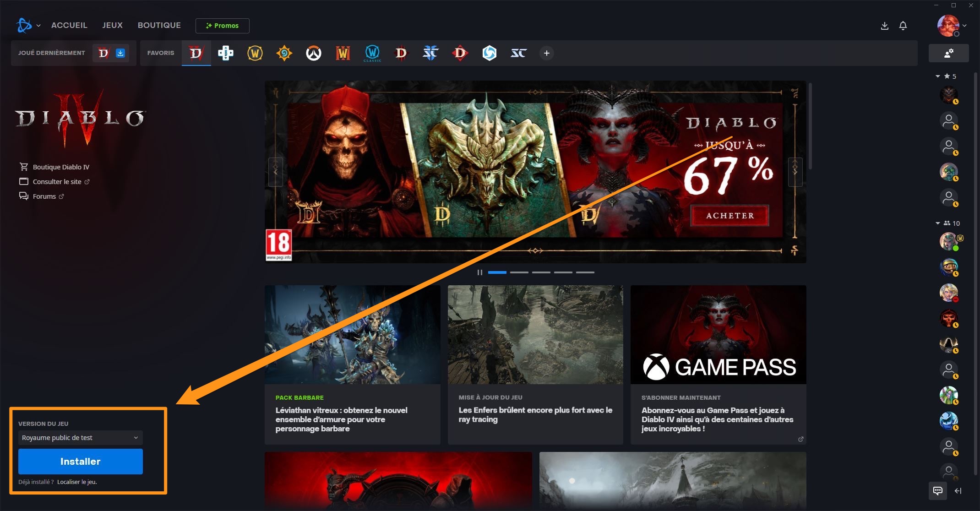
Task: Open the ray tracing game update card
Action: (535, 364)
